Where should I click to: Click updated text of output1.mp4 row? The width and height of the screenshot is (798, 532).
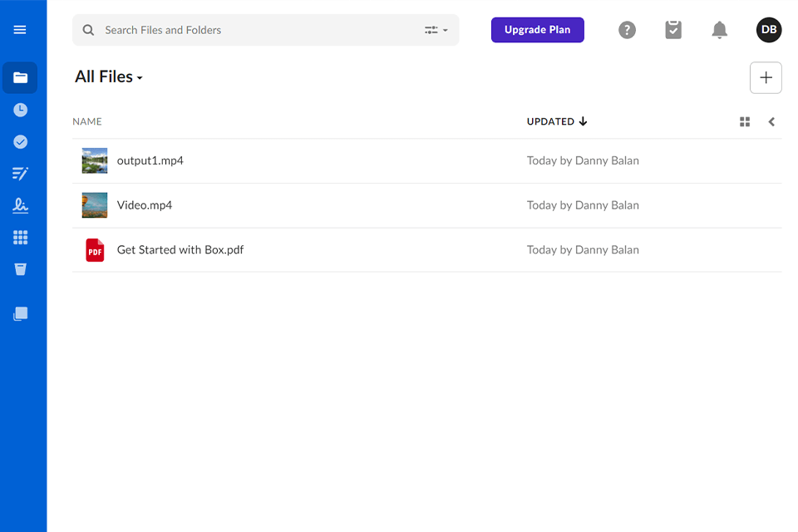click(583, 161)
